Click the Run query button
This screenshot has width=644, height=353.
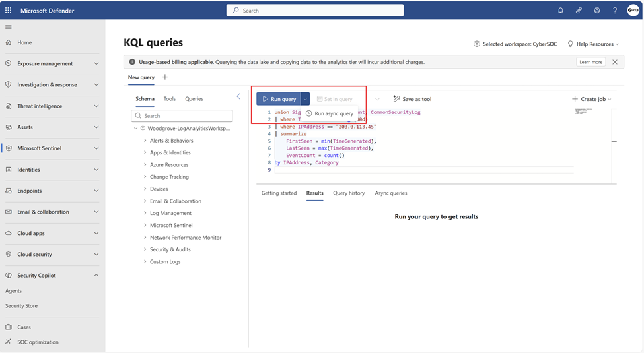coord(279,99)
